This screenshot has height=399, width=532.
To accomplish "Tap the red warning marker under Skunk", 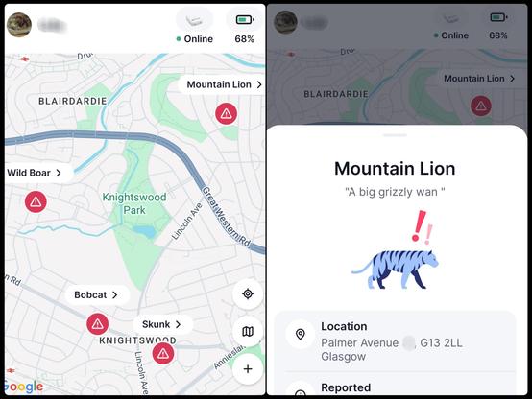I will (163, 353).
